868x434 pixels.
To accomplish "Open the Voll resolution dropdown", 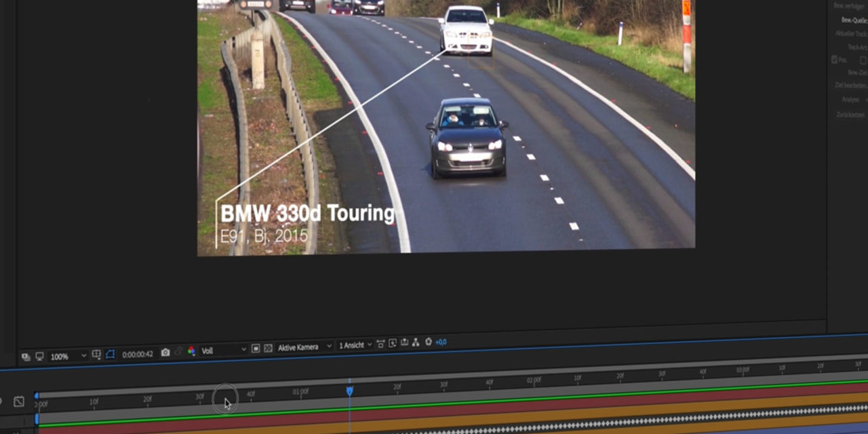I will coord(223,351).
